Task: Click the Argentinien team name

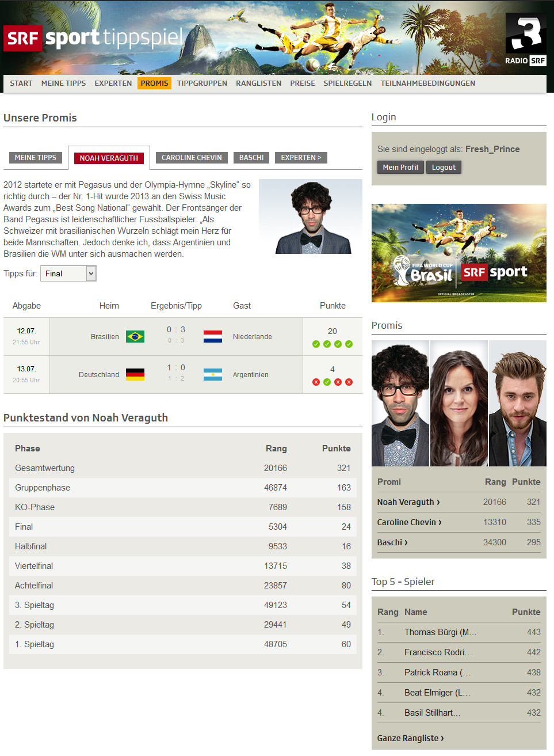Action: coord(251,375)
